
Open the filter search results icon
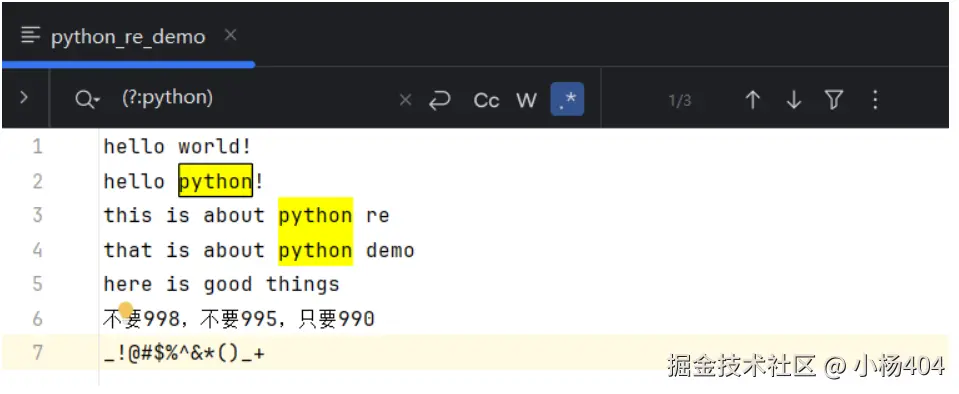click(834, 100)
